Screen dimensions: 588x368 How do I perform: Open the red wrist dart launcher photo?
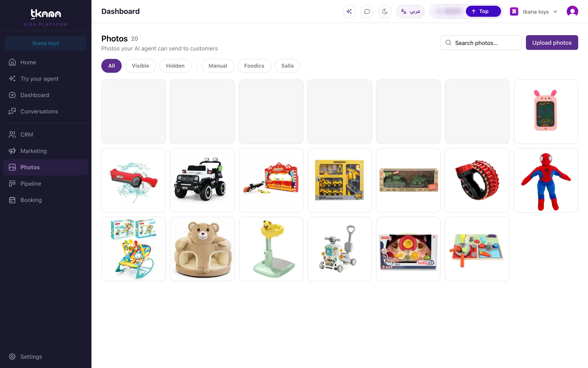point(477,180)
